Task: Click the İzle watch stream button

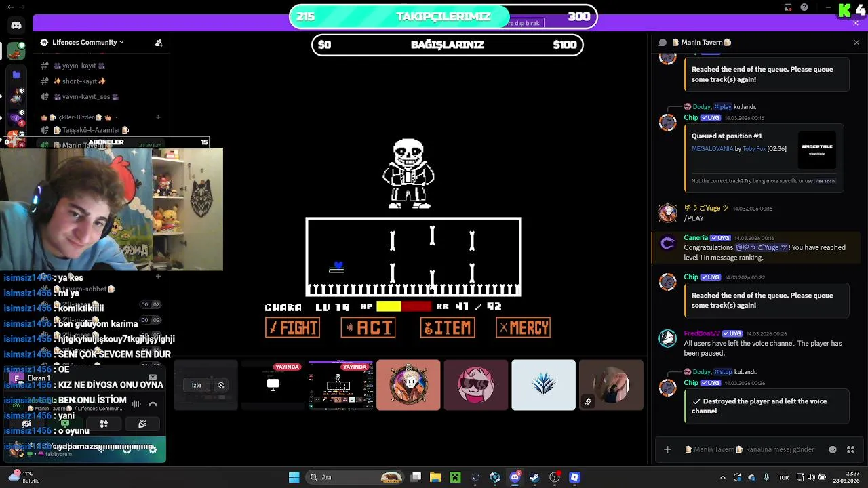Action: pyautogui.click(x=196, y=385)
